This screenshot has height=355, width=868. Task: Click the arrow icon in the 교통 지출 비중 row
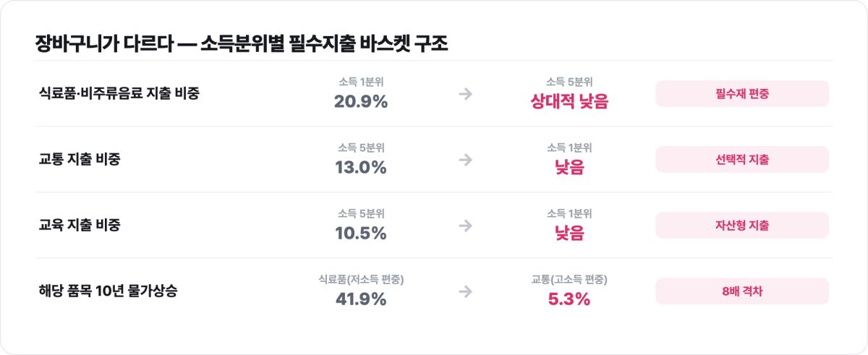[466, 160]
